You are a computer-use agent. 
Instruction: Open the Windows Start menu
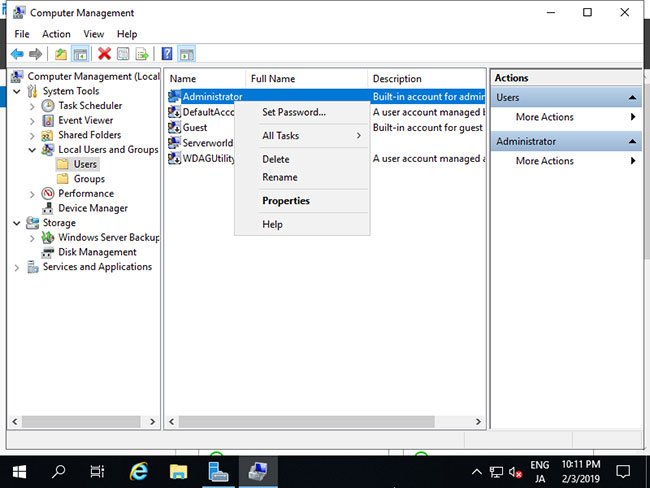click(x=19, y=472)
